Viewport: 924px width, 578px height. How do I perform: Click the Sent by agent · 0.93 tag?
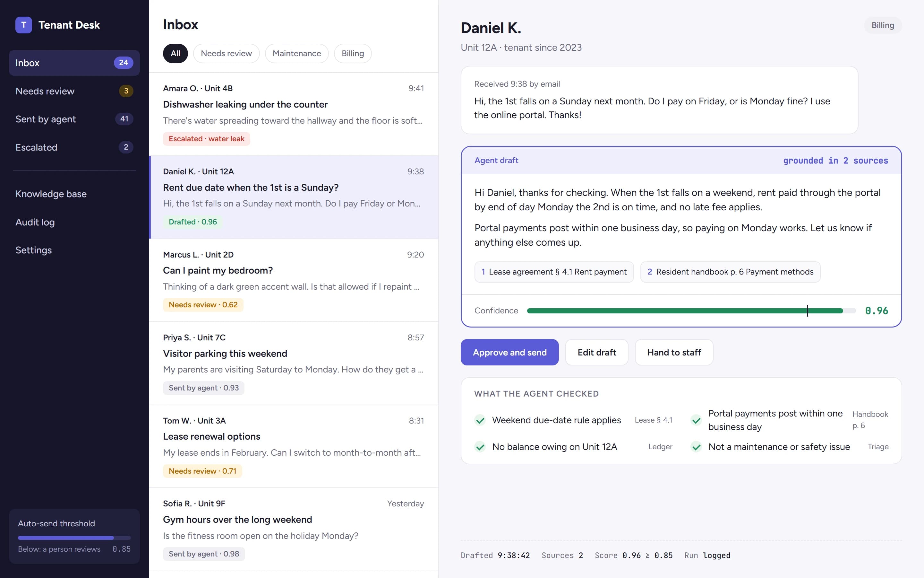[x=203, y=388]
